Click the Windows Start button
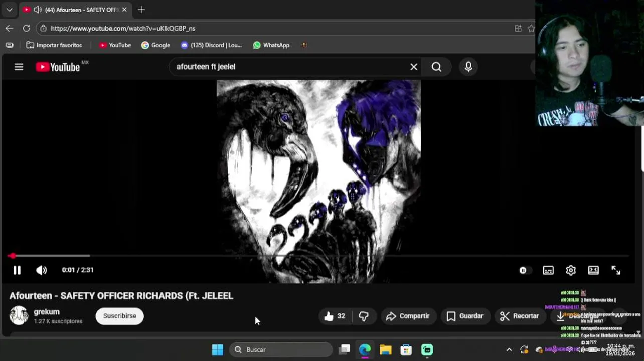 (217, 350)
